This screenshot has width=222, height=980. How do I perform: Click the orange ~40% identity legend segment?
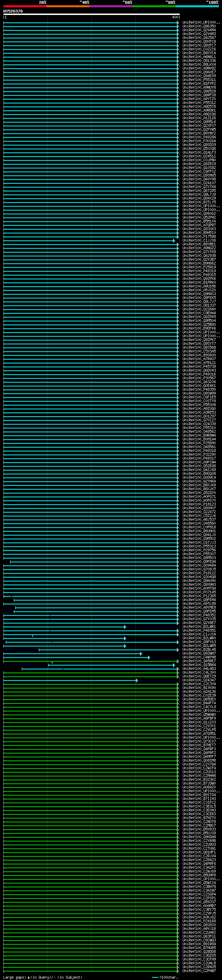(x=68, y=6)
